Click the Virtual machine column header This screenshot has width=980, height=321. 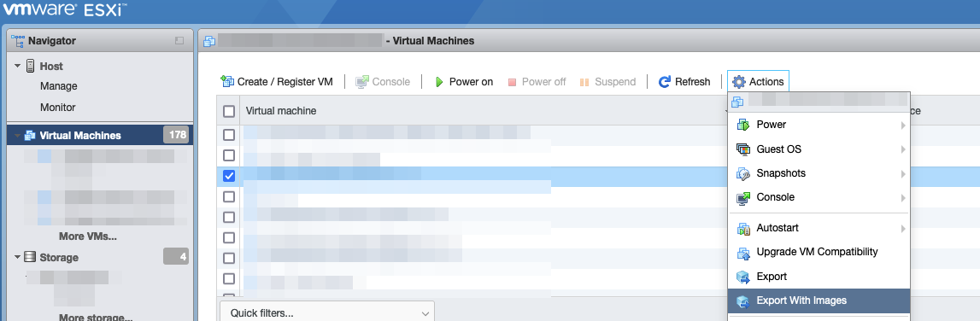(x=281, y=111)
